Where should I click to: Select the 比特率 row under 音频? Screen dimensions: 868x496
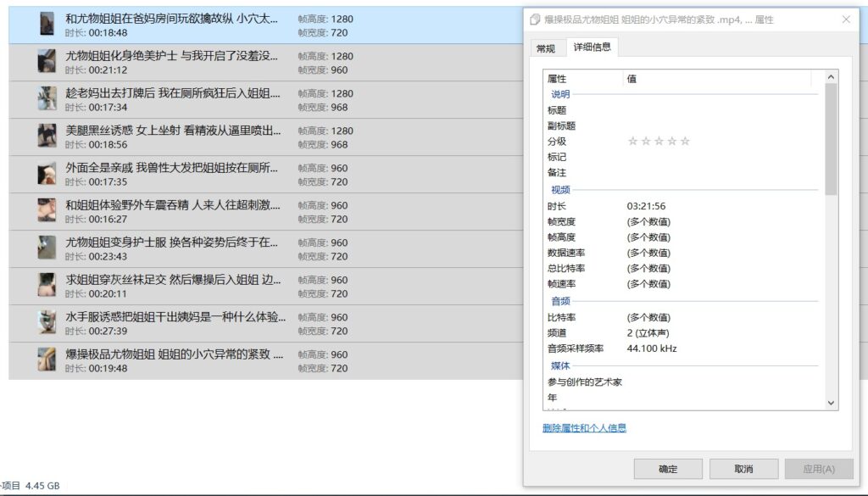(682, 317)
